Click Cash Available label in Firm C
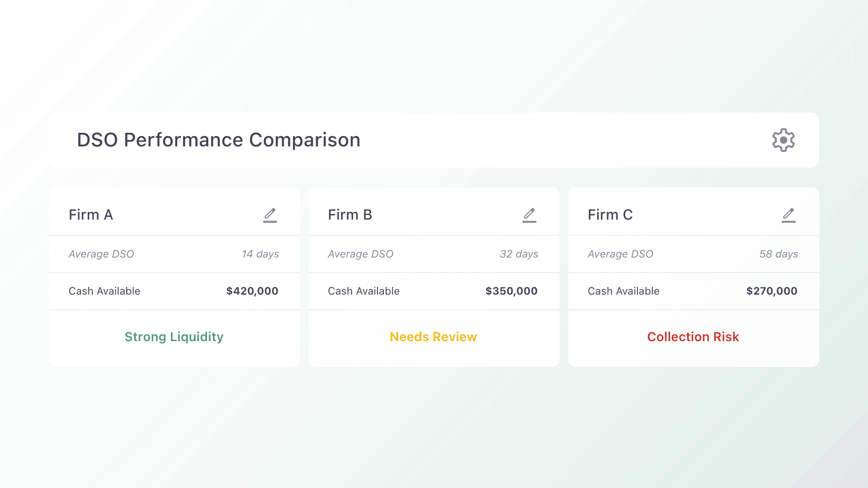868x488 pixels. point(623,291)
